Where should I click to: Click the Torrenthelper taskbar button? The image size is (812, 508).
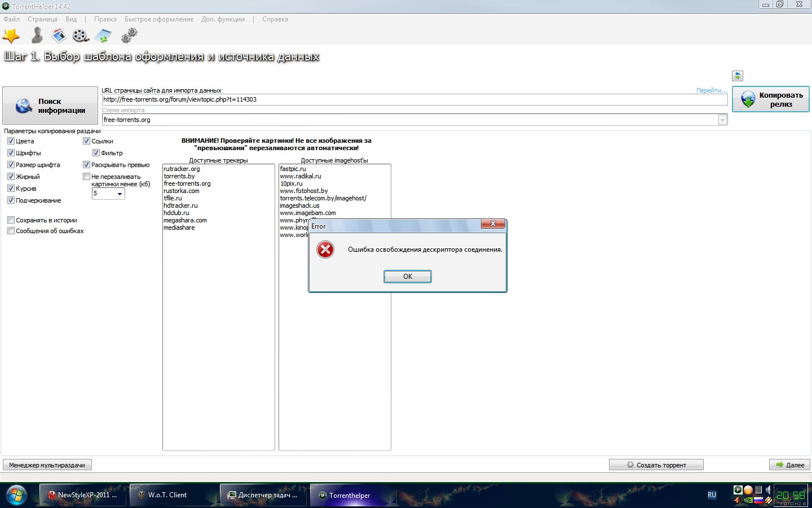[354, 495]
